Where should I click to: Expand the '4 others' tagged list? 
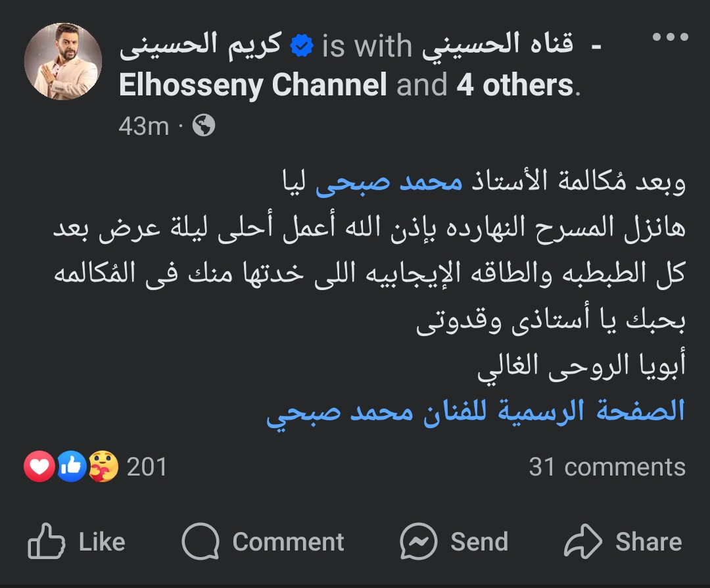coord(515,86)
